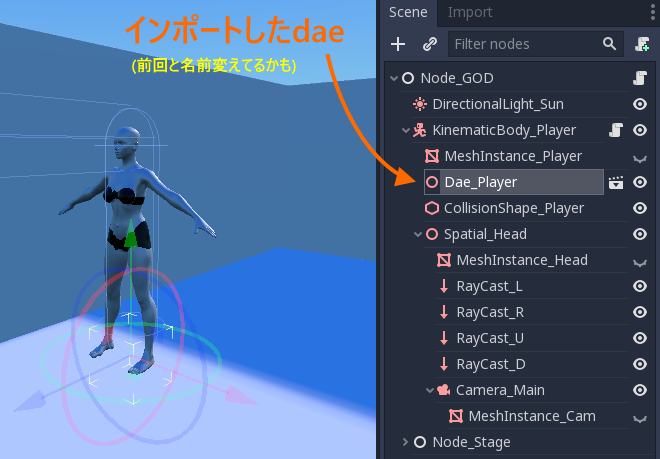The width and height of the screenshot is (660, 459).
Task: Click the Filter nodes search field
Action: click(526, 44)
